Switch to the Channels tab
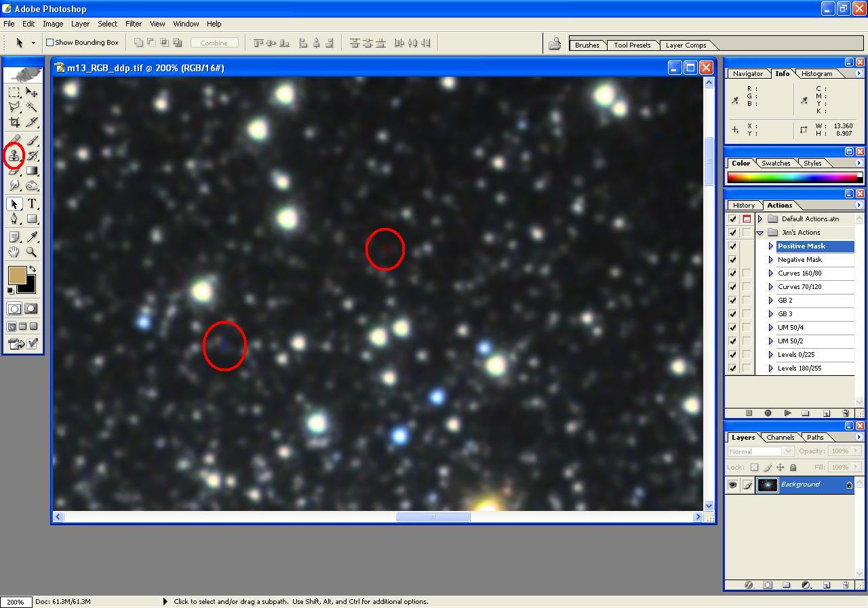 (780, 438)
